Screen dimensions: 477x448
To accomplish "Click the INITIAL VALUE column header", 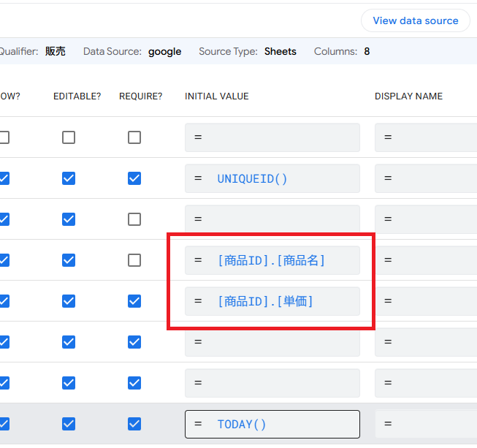I will 217,96.
